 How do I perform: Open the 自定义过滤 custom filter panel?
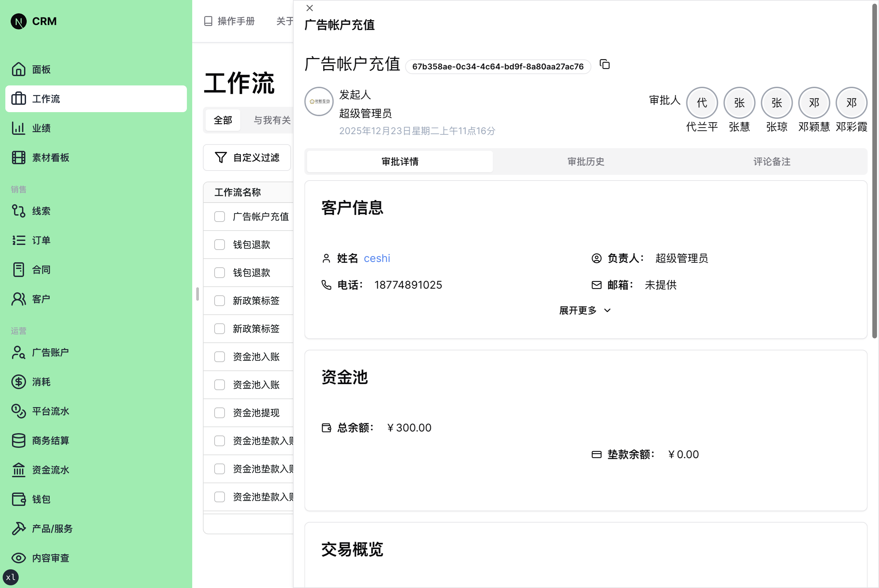247,158
